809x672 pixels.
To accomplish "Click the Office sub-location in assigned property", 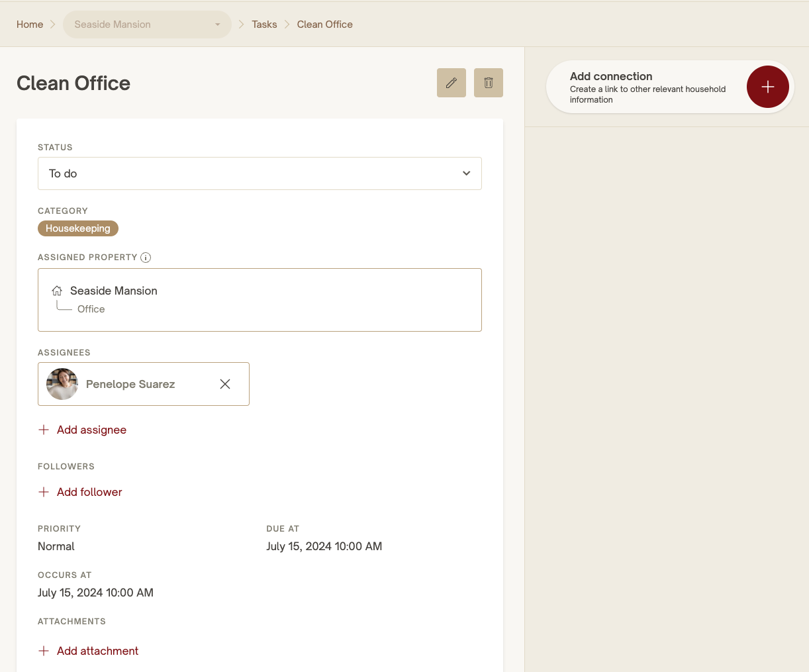I will (91, 309).
